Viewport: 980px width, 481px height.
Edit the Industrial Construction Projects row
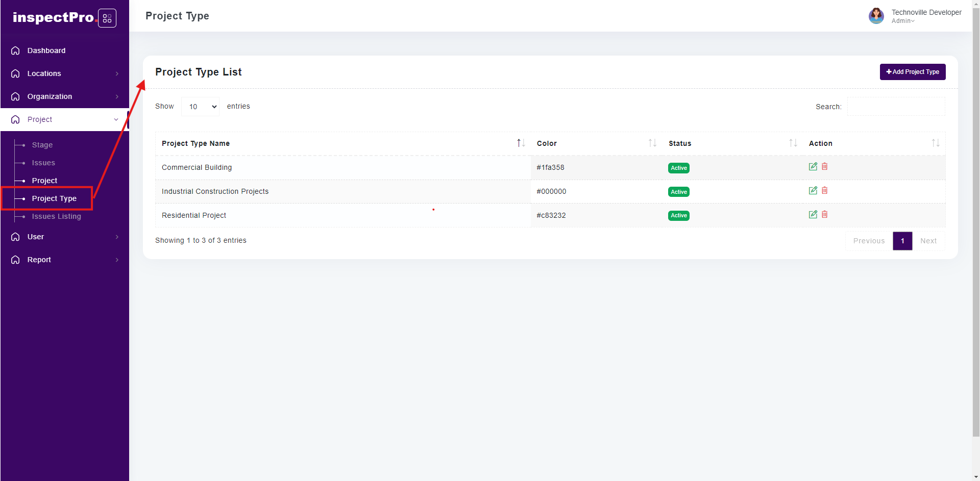(x=813, y=191)
